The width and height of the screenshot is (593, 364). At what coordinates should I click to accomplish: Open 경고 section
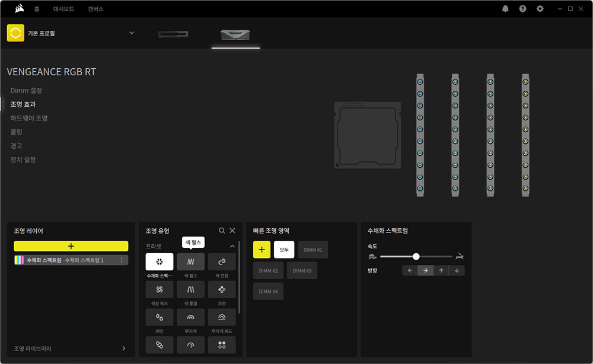tap(16, 146)
